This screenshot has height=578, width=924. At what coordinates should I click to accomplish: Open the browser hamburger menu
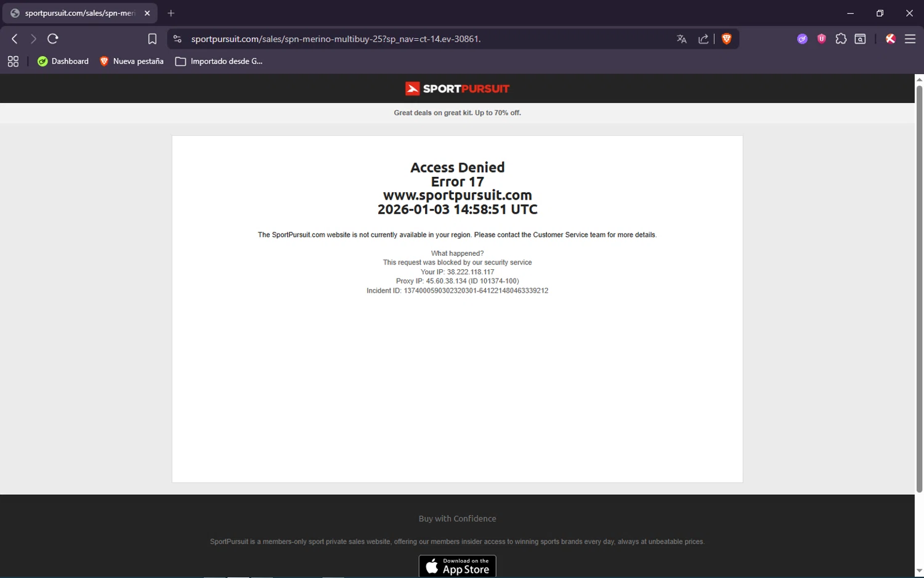pyautogui.click(x=910, y=39)
